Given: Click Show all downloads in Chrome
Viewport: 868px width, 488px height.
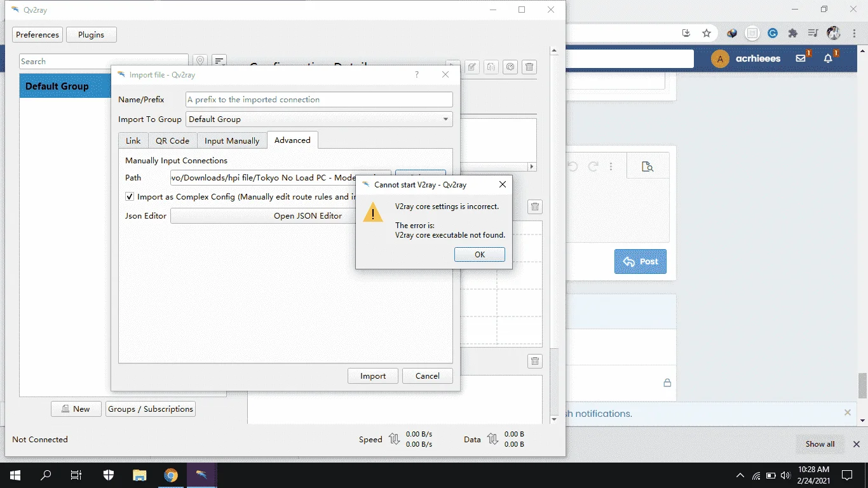Looking at the screenshot, I should pos(820,444).
